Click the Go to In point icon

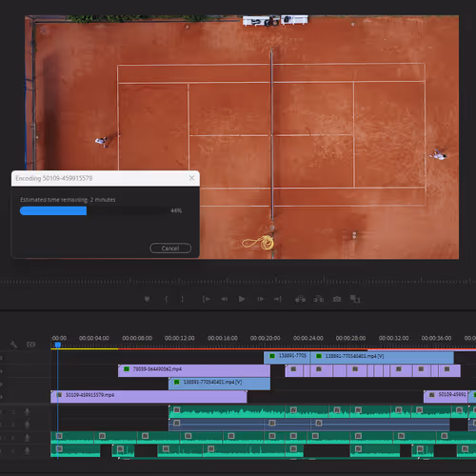[x=207, y=299]
